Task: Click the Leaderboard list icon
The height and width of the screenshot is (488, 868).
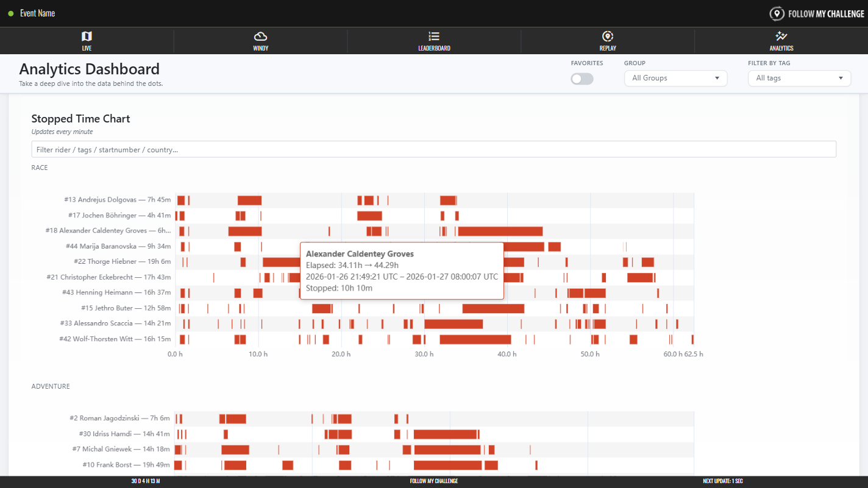Action: tap(434, 37)
